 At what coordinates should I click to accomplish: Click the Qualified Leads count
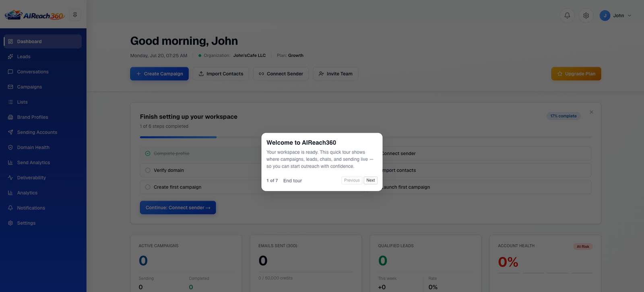pyautogui.click(x=383, y=261)
